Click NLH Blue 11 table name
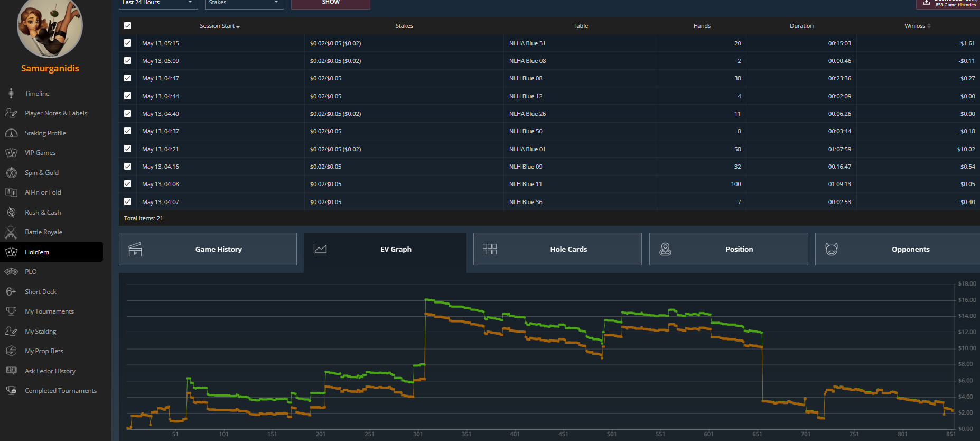 [526, 184]
